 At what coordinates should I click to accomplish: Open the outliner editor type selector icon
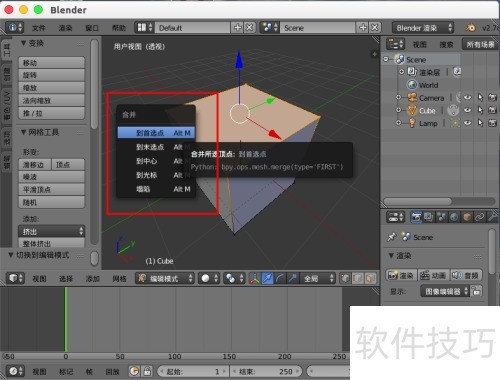pyautogui.click(x=395, y=44)
